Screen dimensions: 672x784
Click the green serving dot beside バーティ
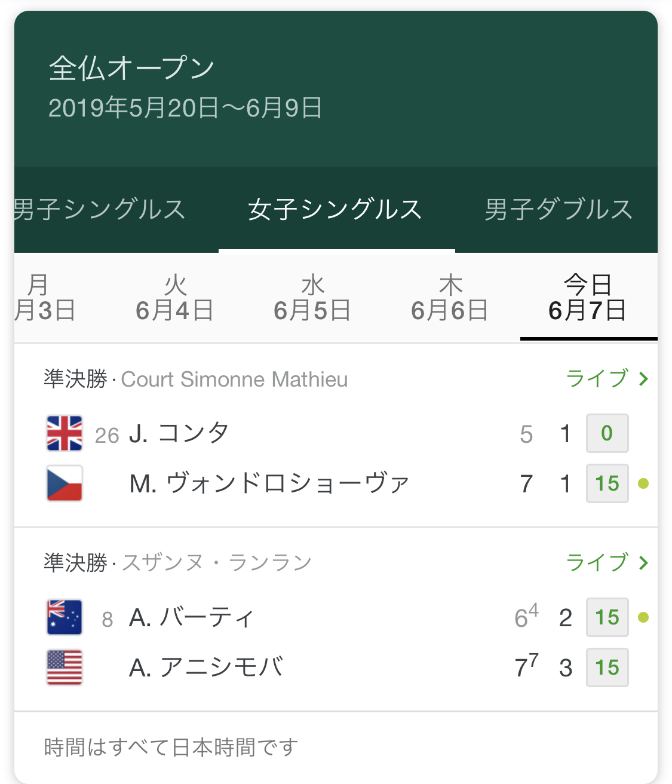[643, 617]
